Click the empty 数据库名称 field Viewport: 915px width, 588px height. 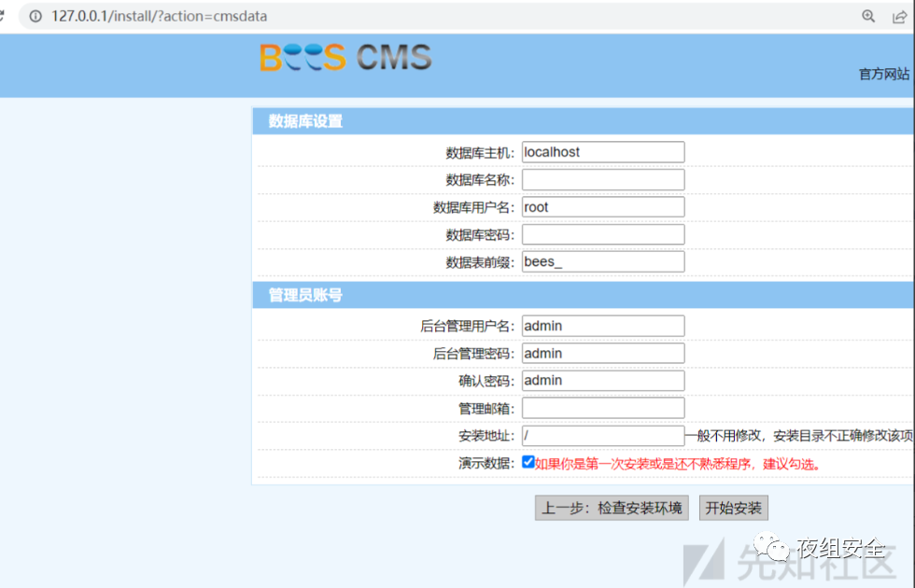[603, 179]
